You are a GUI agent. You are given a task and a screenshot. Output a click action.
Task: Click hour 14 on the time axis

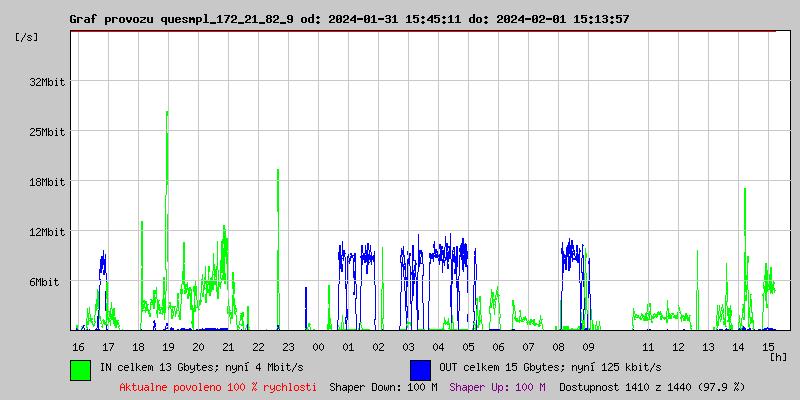(738, 346)
